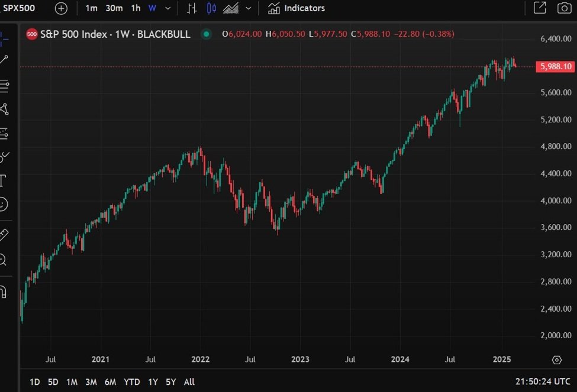Open the SPX500 symbol search
Screen dimensions: 577x392
20,8
